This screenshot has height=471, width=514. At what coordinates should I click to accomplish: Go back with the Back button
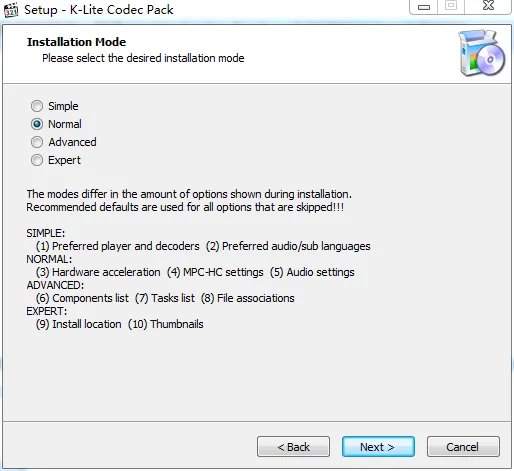tap(293, 447)
